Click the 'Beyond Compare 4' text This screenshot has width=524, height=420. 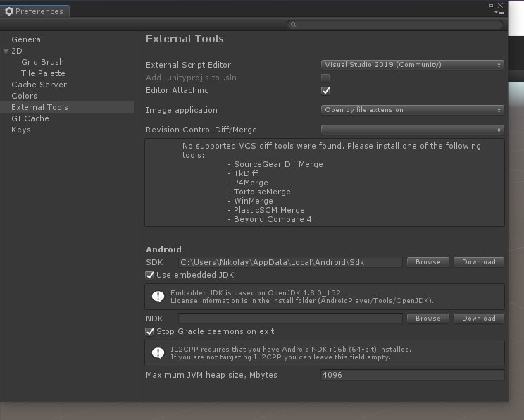pyautogui.click(x=273, y=219)
